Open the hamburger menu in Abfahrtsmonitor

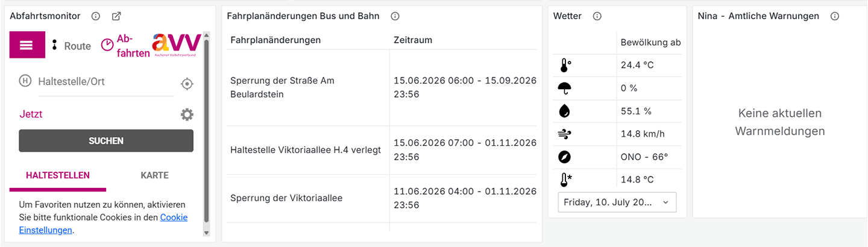(x=27, y=45)
